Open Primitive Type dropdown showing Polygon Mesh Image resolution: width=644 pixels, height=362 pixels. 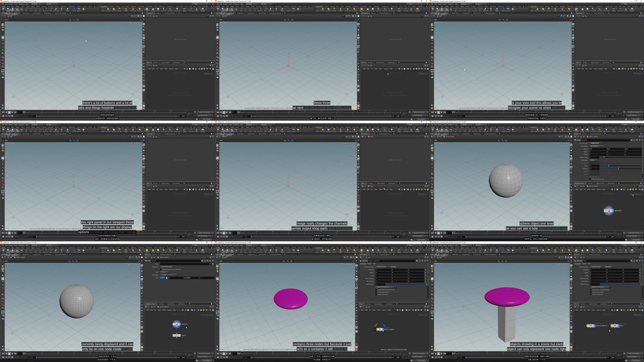596,143
